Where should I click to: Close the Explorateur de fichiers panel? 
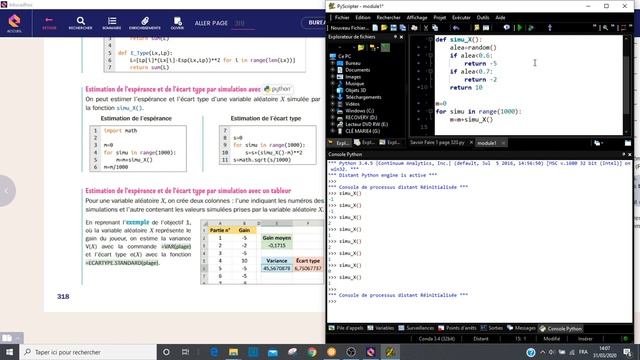point(401,37)
